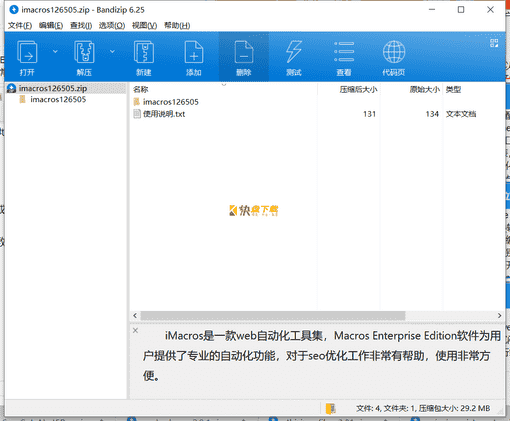Viewport: 510px width, 421px height.
Task: Click the 使用说明.txt document icon
Action: click(137, 114)
